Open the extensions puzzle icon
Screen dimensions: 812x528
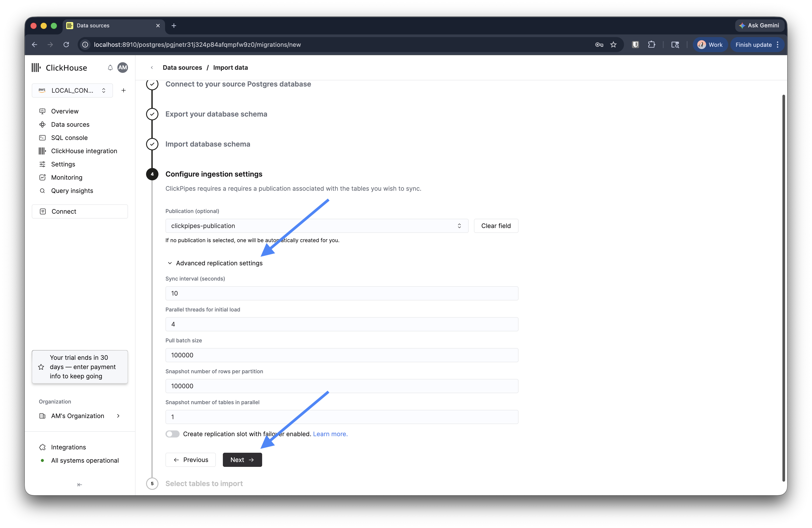pyautogui.click(x=652, y=45)
